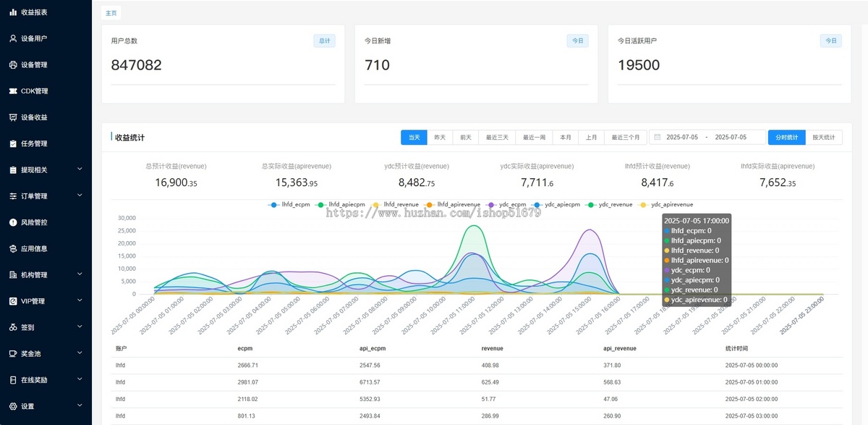The height and width of the screenshot is (425, 868).
Task: Click the 今日新增 value 710
Action: [378, 65]
